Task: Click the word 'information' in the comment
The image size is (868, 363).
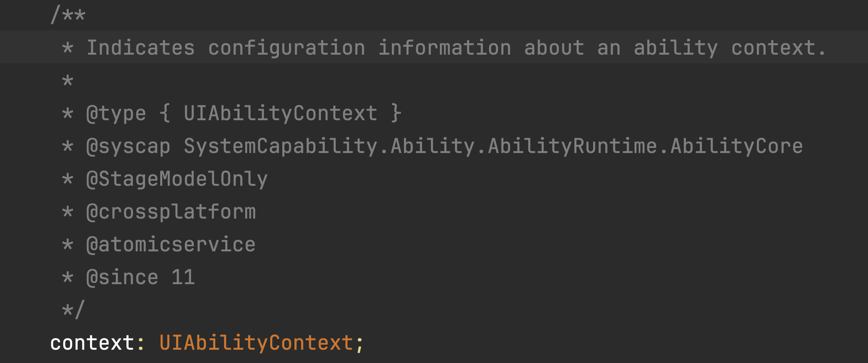Action: 445,48
